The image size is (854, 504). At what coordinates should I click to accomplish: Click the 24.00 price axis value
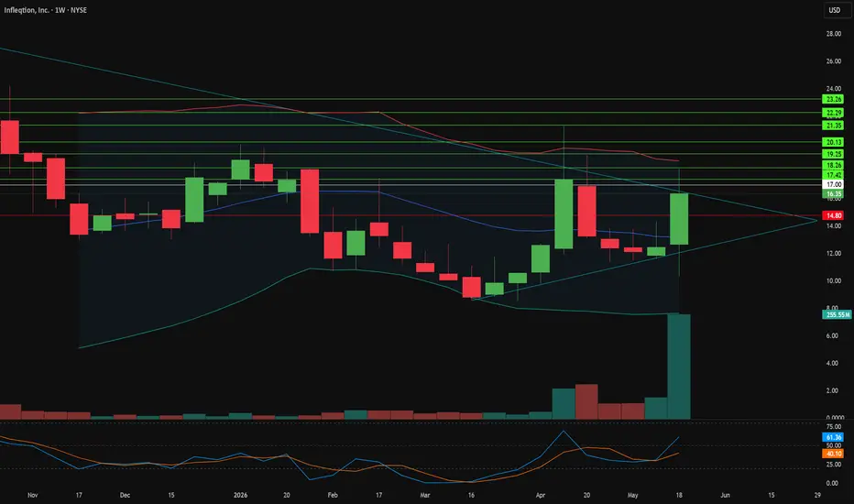833,88
